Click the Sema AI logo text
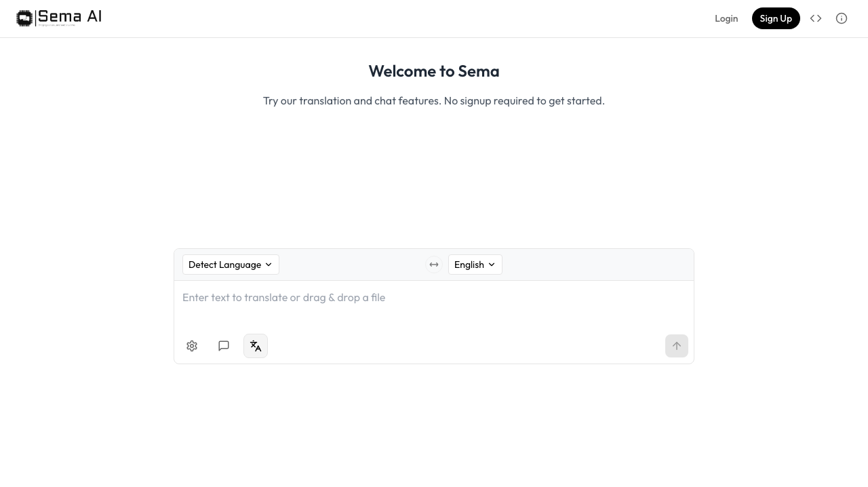The width and height of the screenshot is (868, 487). click(x=70, y=17)
